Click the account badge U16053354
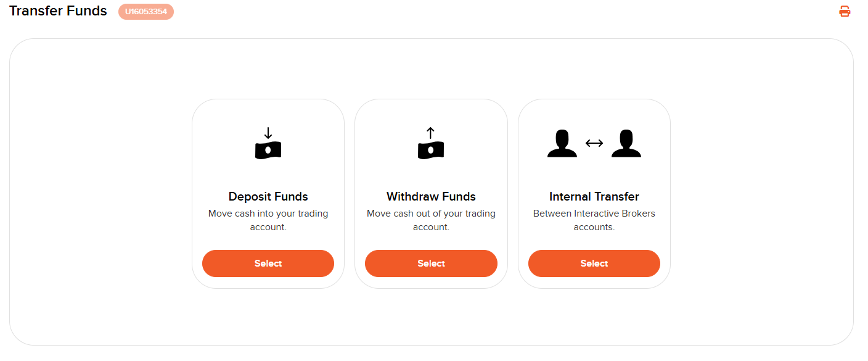Screen dimensions: 868x361 [146, 12]
